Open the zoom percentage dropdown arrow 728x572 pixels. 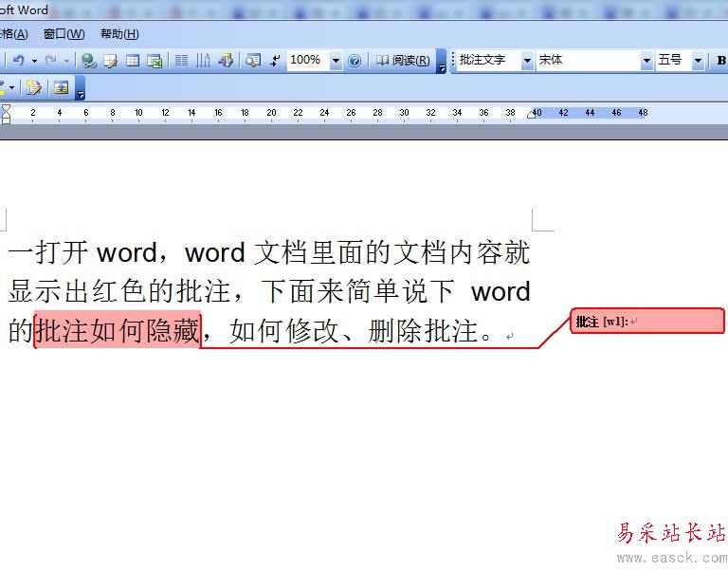(336, 61)
